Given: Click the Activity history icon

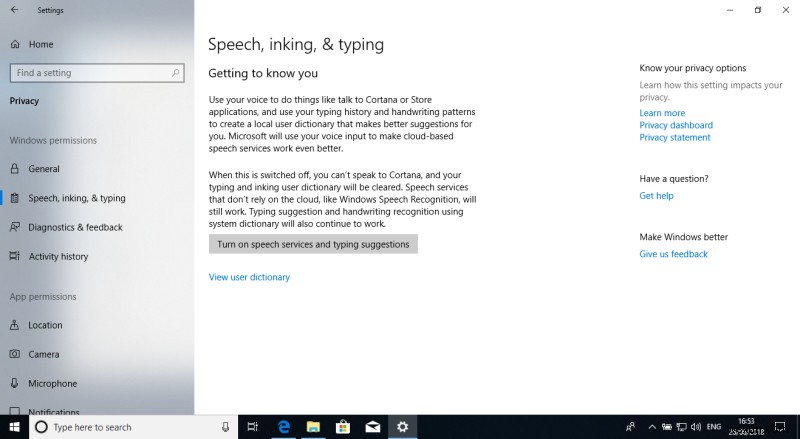Looking at the screenshot, I should (x=15, y=256).
